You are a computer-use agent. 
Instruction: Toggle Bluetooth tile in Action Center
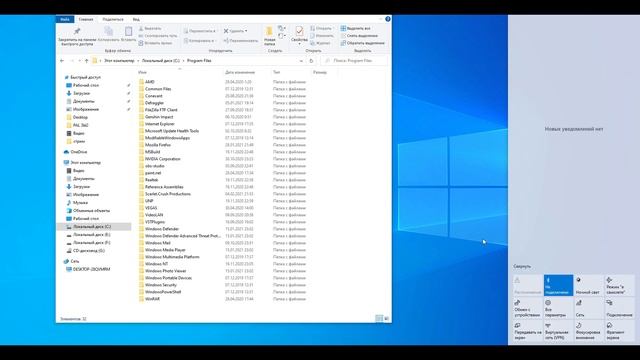[x=558, y=285]
